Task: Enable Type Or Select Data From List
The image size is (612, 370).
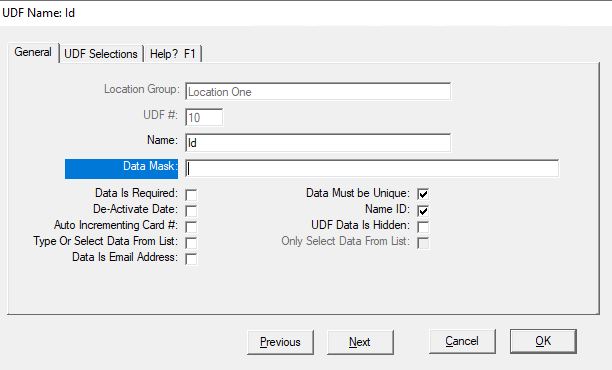Action: 191,243
